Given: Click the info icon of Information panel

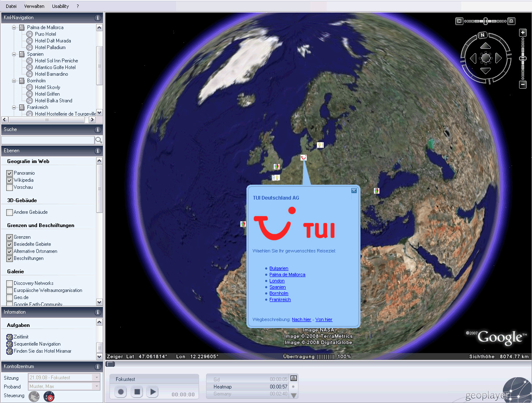Looking at the screenshot, I should (98, 312).
